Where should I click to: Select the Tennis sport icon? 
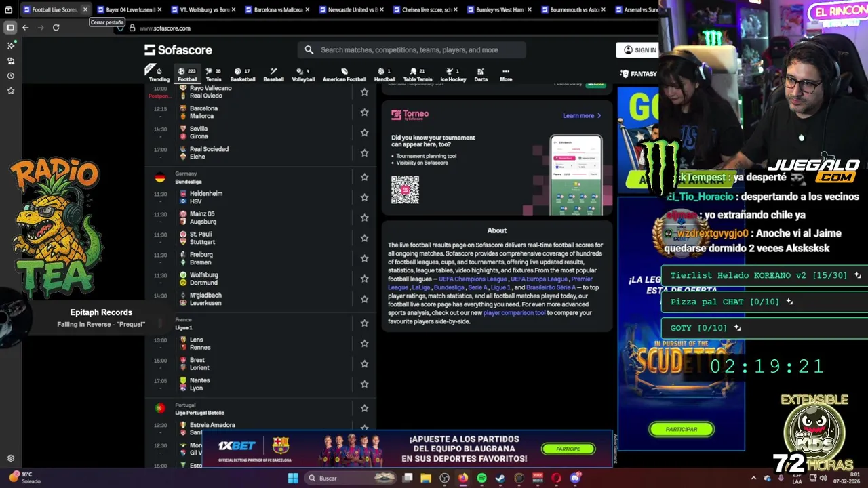point(214,75)
